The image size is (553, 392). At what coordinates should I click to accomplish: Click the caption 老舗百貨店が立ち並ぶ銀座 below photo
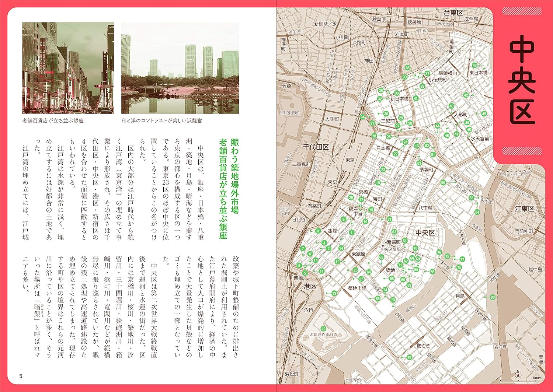[53, 120]
